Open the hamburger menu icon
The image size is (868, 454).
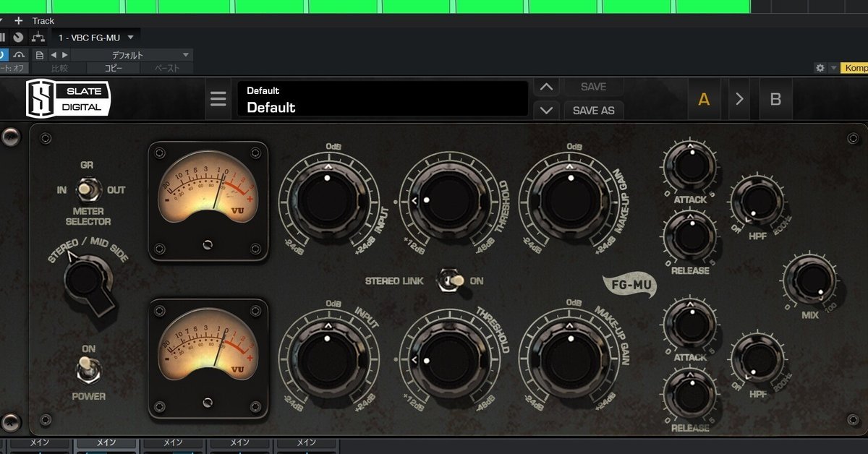click(218, 99)
